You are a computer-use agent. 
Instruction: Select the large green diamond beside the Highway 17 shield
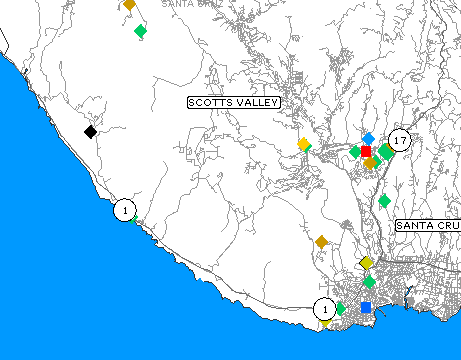click(x=386, y=152)
